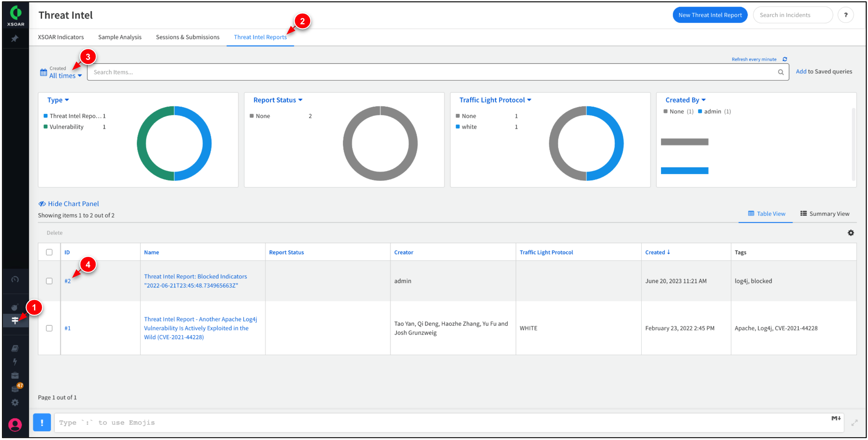This screenshot has height=440, width=868.
Task: Switch to XSOAR Indicators tab
Action: click(61, 37)
